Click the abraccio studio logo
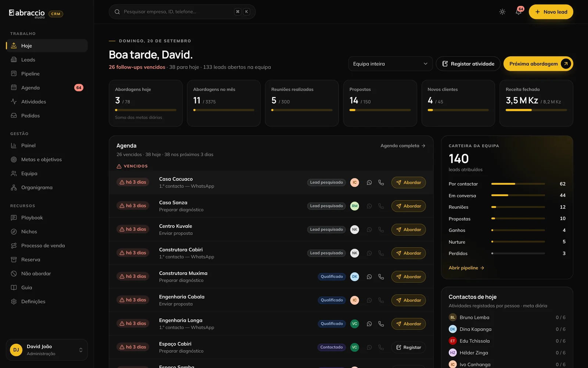The height and width of the screenshot is (368, 588). point(27,14)
